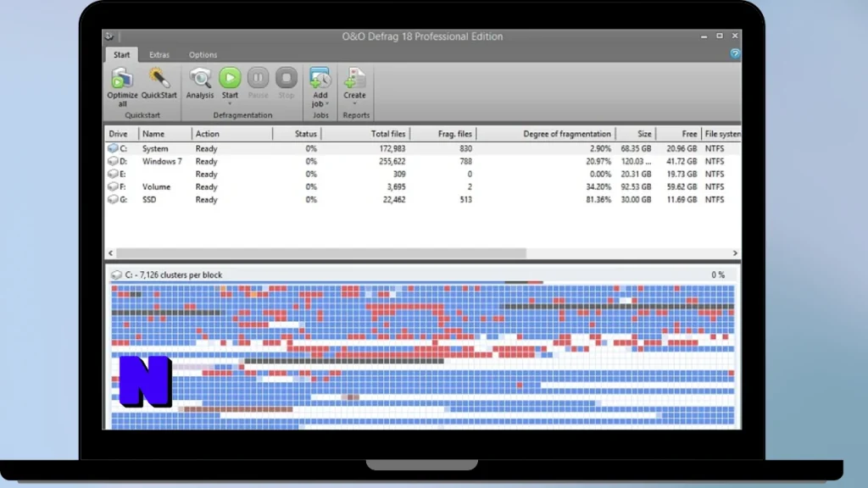Select the F: drive icon
868x488 pixels.
113,186
